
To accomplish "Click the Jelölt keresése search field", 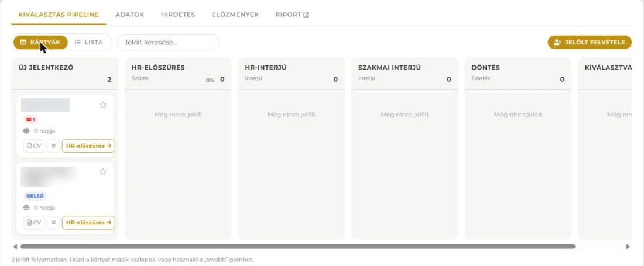I will click(x=168, y=42).
